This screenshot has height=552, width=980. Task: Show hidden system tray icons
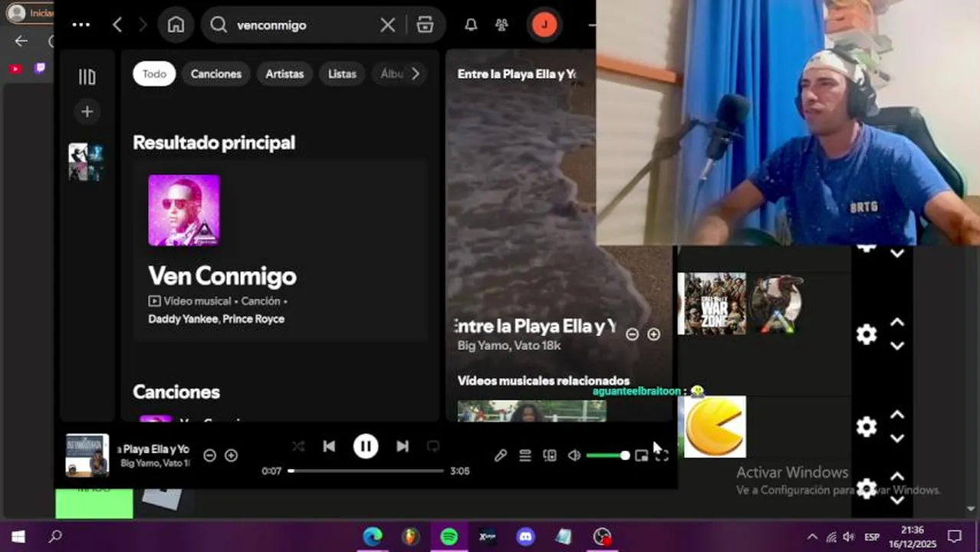[813, 537]
